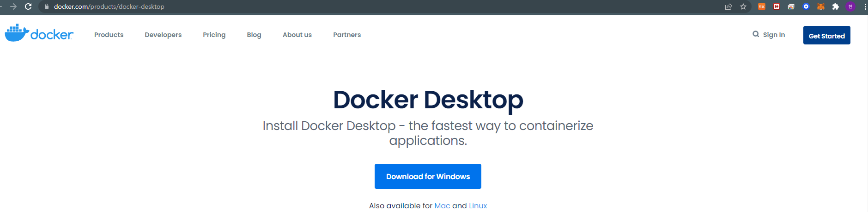The width and height of the screenshot is (868, 212).
Task: Open the Partners menu
Action: tap(347, 35)
